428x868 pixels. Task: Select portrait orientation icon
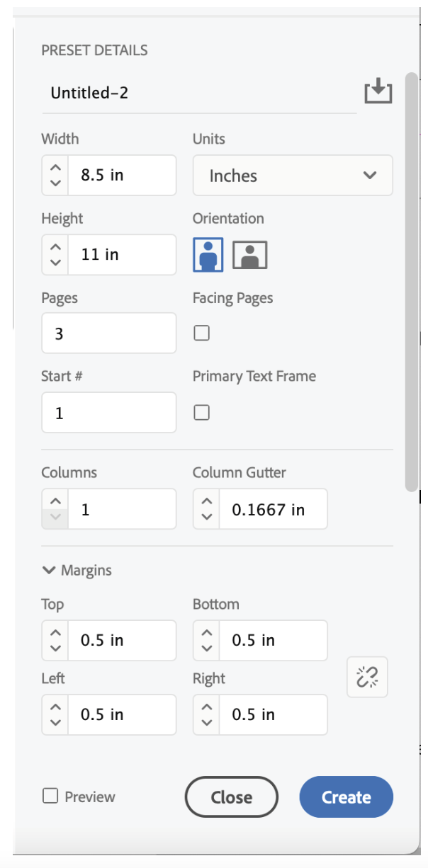[208, 255]
